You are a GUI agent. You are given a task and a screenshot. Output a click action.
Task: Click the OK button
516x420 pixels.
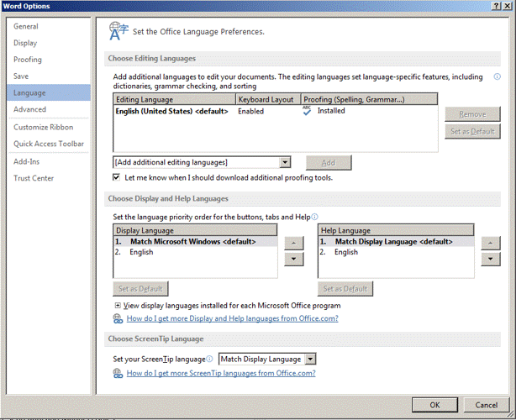pos(434,404)
